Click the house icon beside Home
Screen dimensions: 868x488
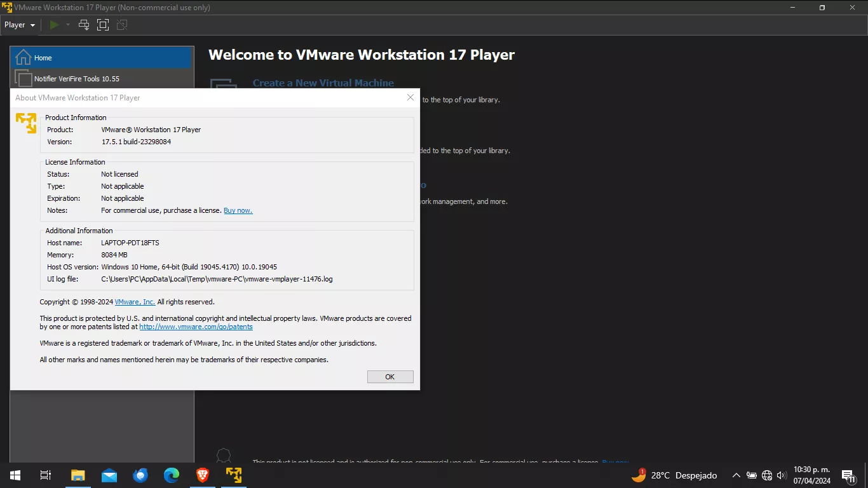click(24, 57)
